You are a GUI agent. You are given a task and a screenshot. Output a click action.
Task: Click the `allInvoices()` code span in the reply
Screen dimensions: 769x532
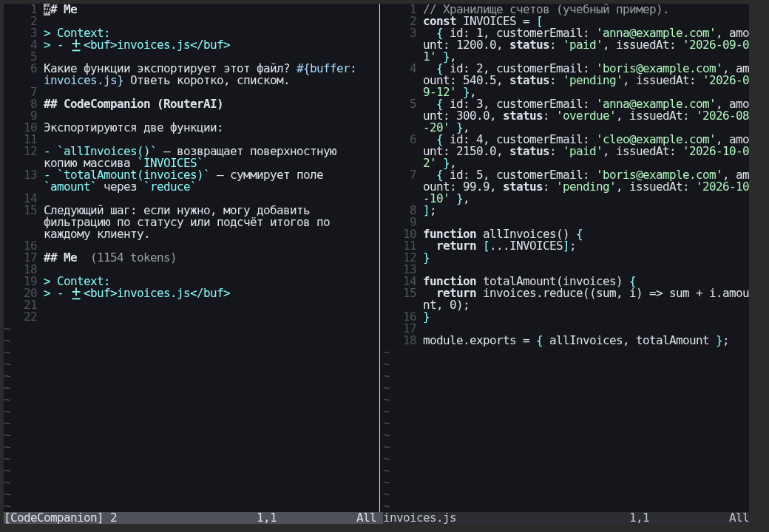(106, 151)
